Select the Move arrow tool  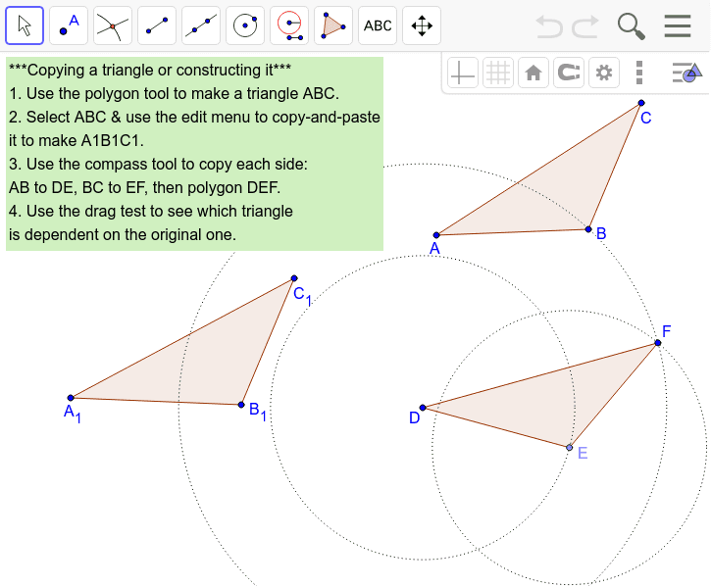point(25,25)
